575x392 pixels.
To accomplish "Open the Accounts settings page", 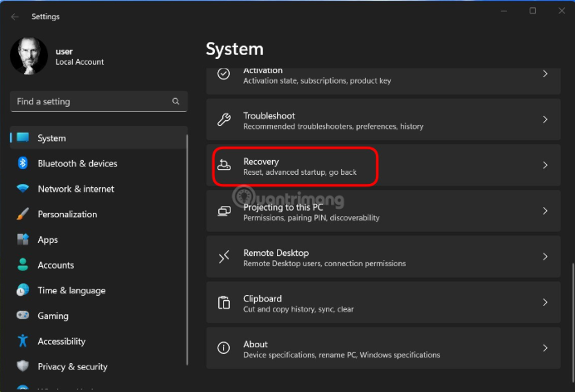I will coord(56,265).
